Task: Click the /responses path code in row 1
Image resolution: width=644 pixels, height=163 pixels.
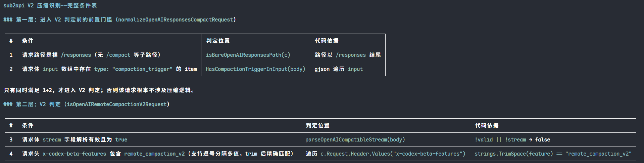Action: coord(76,55)
